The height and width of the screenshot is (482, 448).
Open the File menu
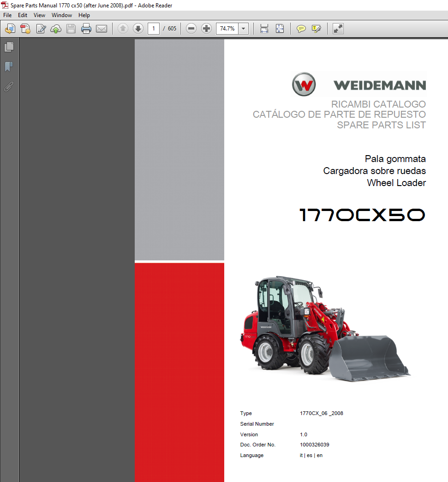pyautogui.click(x=7, y=15)
